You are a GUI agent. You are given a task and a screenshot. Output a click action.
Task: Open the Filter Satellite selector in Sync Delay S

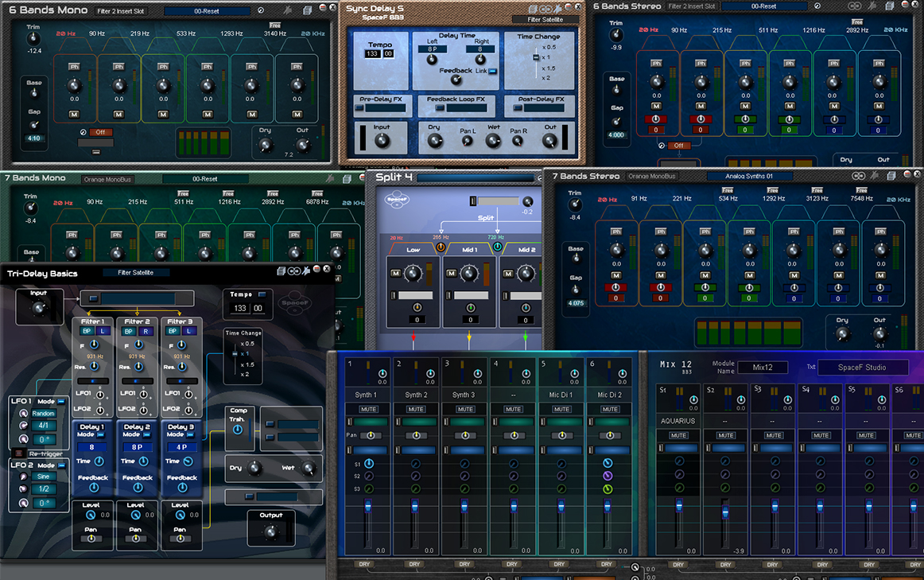click(x=545, y=19)
